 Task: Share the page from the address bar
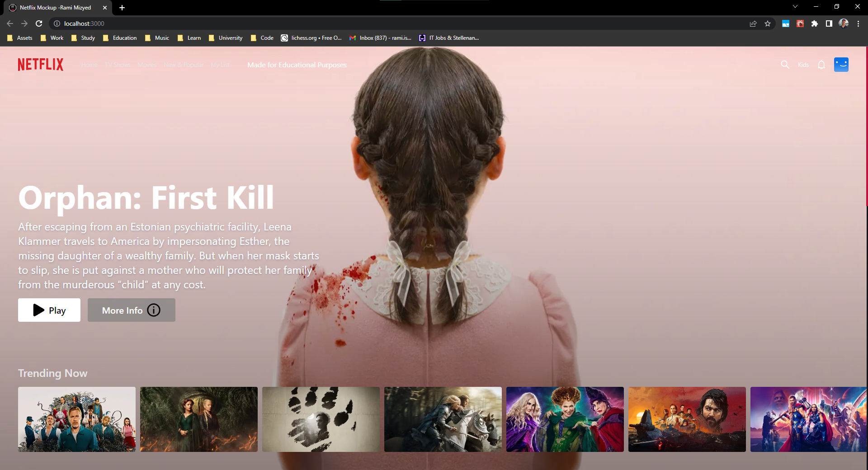(x=753, y=23)
